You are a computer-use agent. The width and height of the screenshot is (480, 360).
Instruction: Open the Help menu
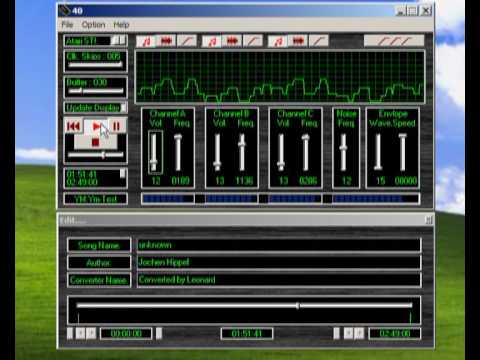point(121,25)
